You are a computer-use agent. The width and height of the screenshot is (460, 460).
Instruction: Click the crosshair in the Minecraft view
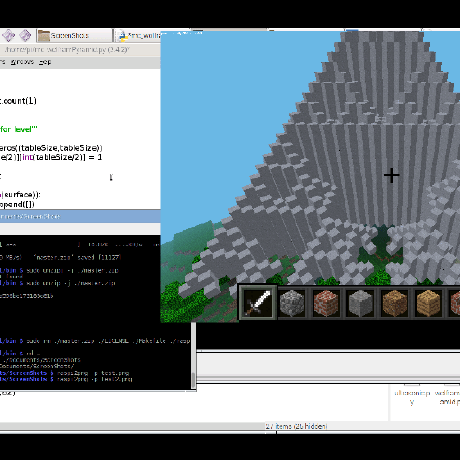tap(391, 175)
